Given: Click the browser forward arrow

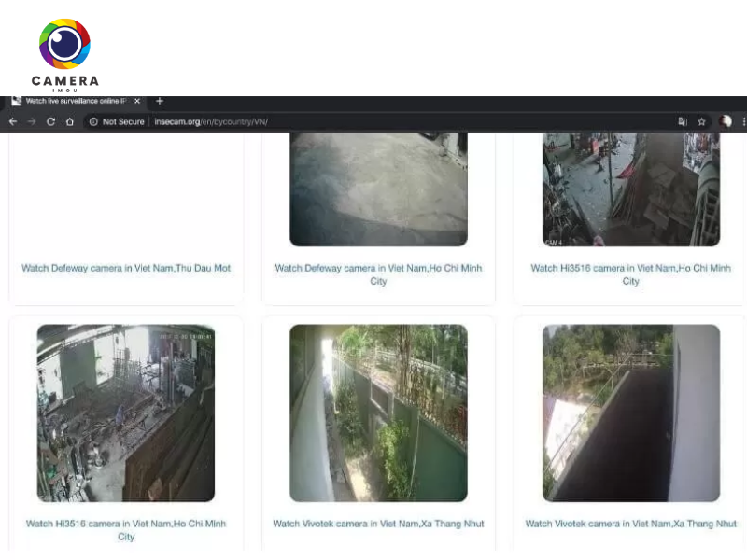Looking at the screenshot, I should (x=31, y=121).
